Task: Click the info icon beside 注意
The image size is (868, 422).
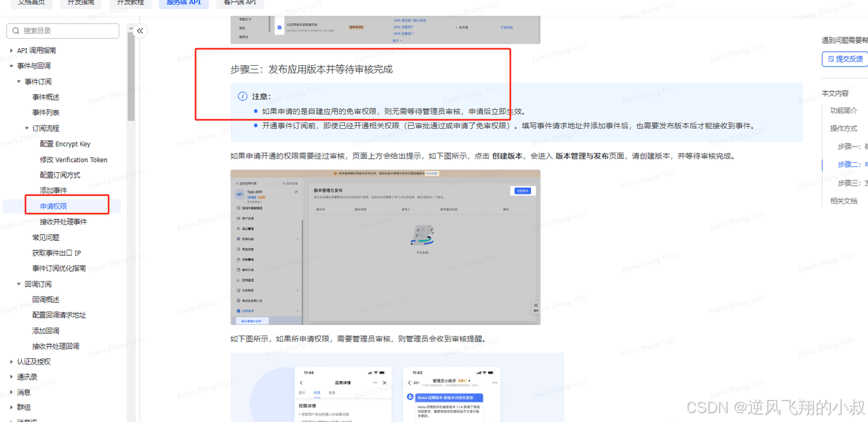Action: pyautogui.click(x=243, y=96)
